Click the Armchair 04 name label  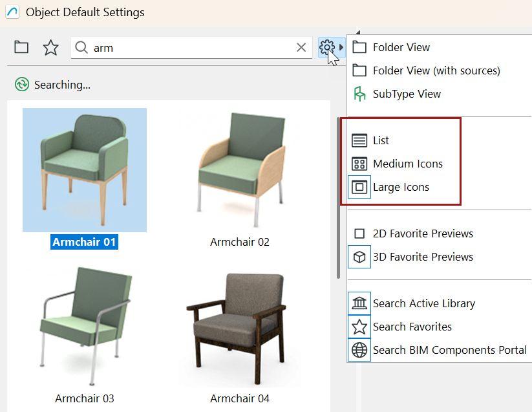pos(240,398)
